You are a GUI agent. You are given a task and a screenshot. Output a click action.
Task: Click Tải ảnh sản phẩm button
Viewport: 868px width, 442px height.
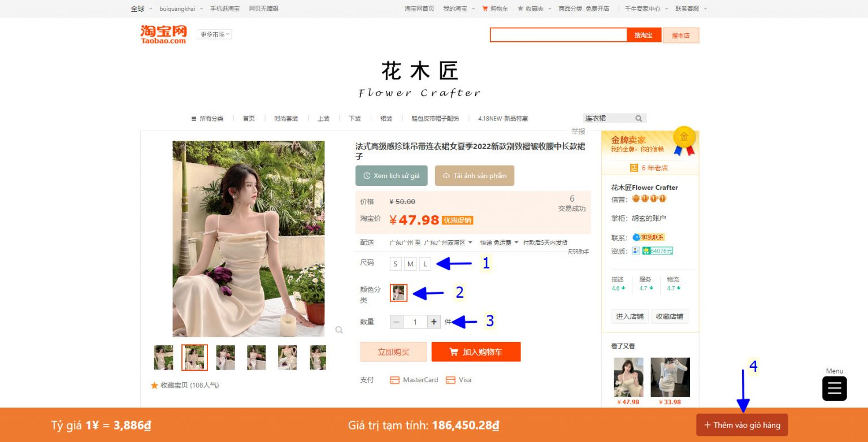475,176
